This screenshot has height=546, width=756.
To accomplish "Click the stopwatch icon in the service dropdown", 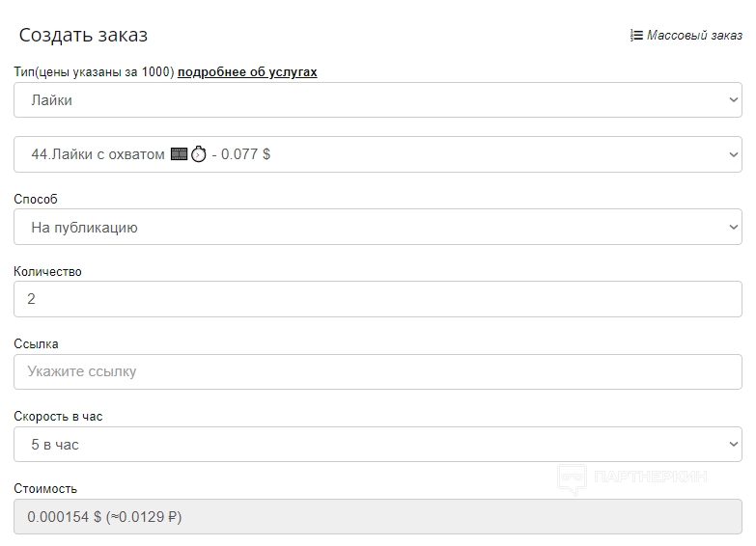I will click(199, 154).
